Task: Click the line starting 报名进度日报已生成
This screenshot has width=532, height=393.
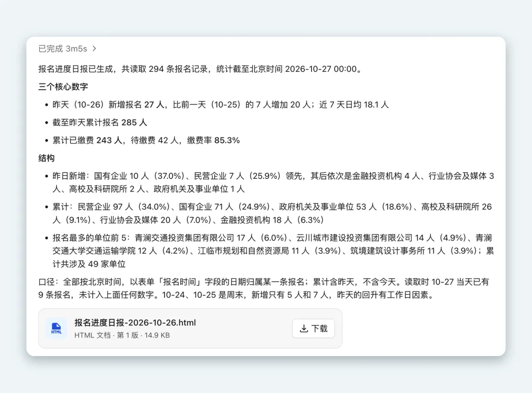Action: point(201,69)
